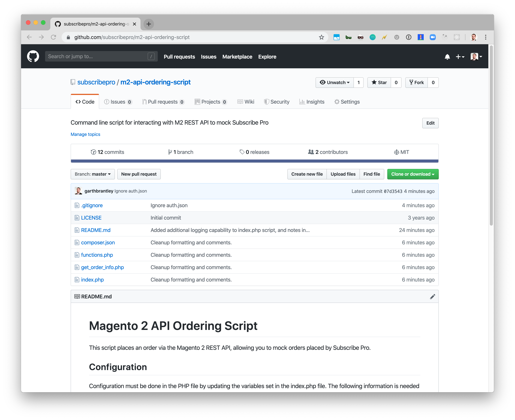Click the language color bar

coord(254,161)
